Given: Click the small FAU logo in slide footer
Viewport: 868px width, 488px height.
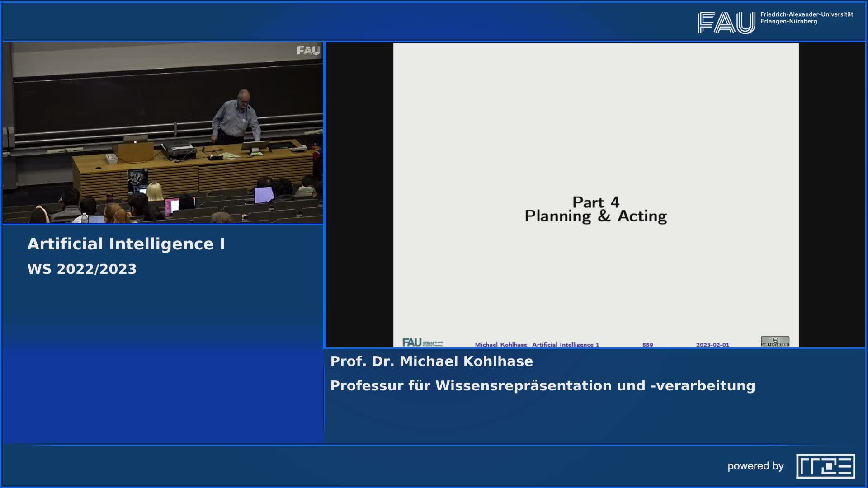Looking at the screenshot, I should 412,343.
